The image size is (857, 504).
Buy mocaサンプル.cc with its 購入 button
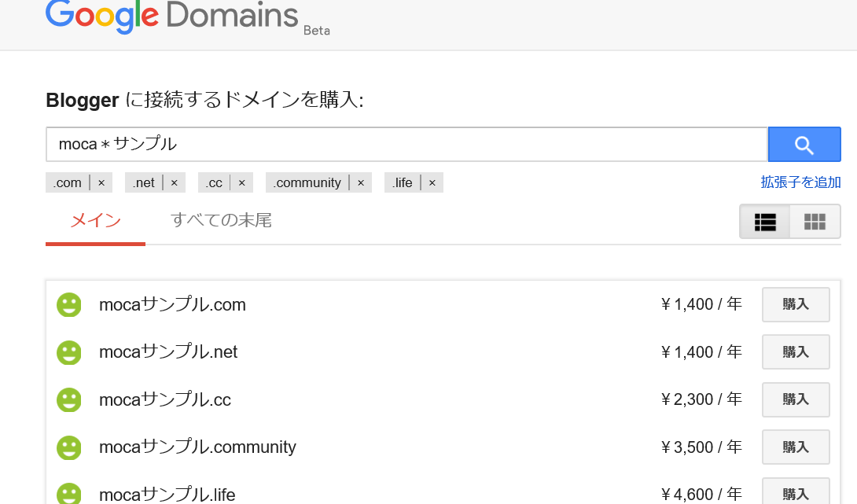[796, 399]
